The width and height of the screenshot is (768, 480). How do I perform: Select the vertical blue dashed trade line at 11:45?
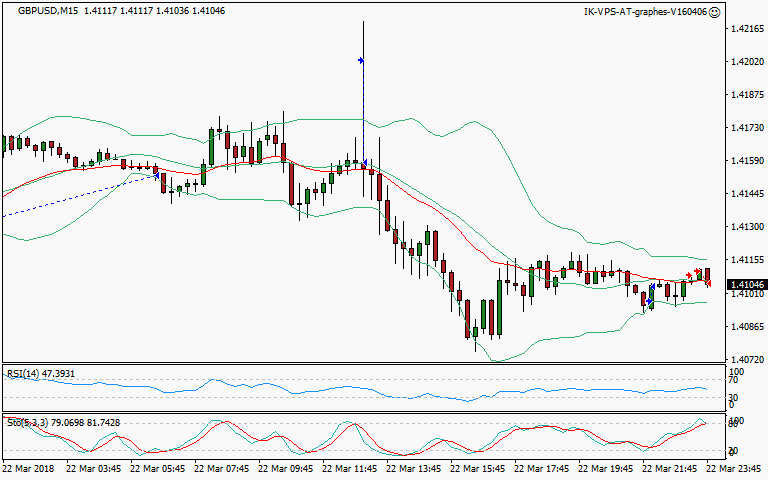point(363,112)
